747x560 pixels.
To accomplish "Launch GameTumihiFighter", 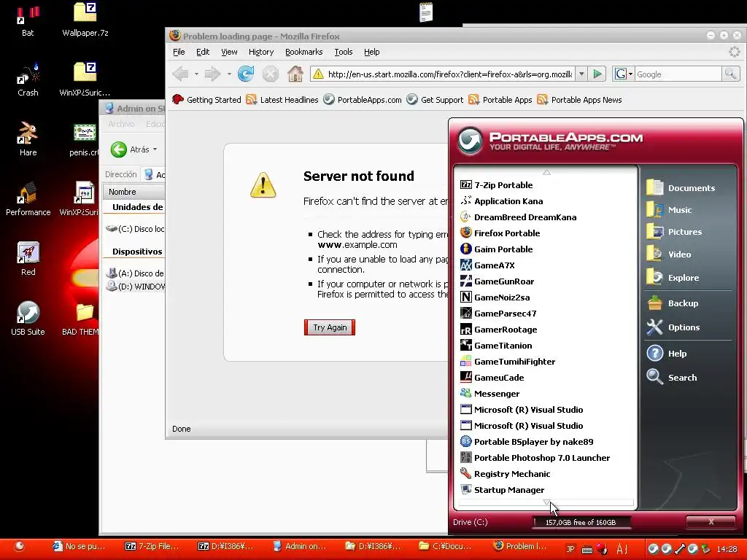I will point(508,362).
